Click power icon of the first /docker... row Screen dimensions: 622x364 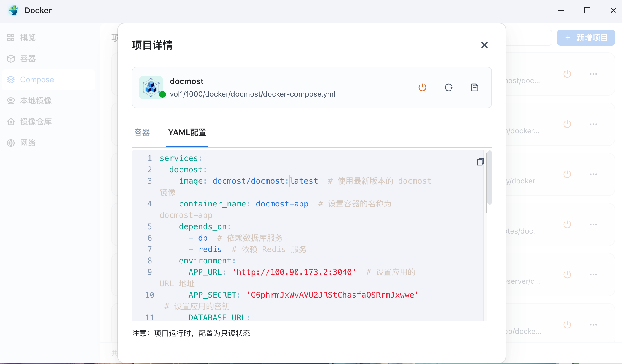click(x=567, y=124)
